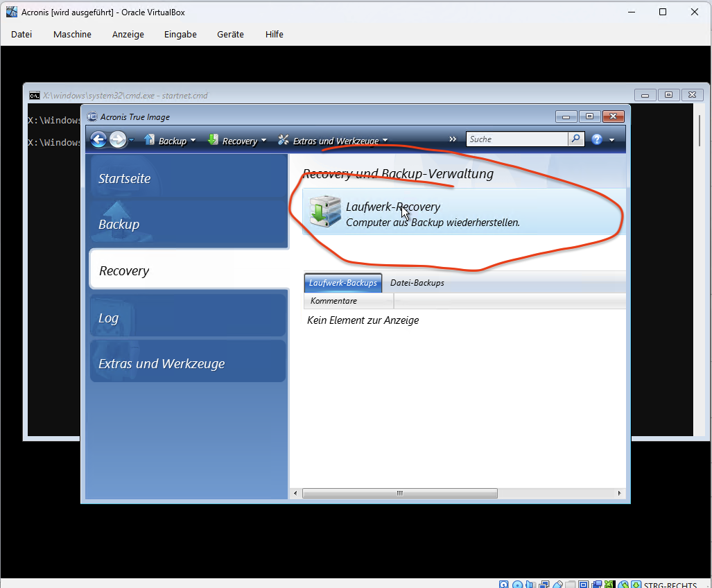Image resolution: width=712 pixels, height=588 pixels.
Task: Expand the dropdown arrow beside help icon
Action: click(x=611, y=140)
